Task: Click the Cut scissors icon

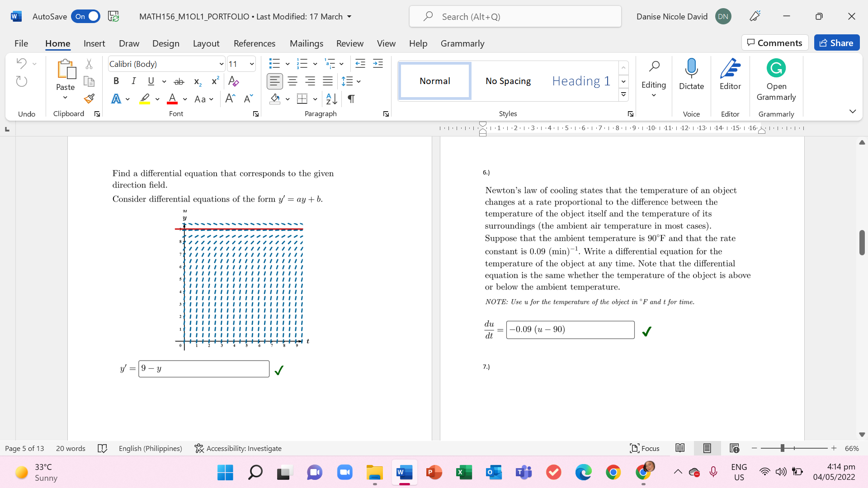Action: [x=89, y=64]
